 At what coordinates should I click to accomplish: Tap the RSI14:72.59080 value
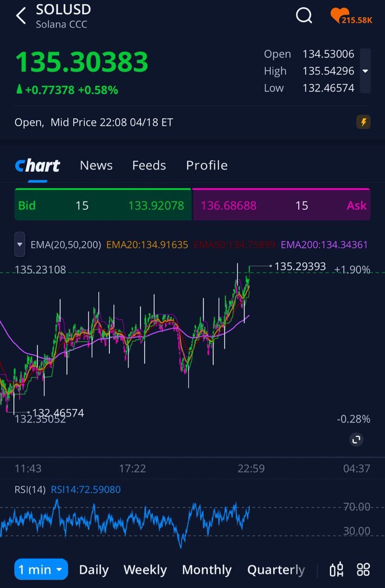[86, 489]
